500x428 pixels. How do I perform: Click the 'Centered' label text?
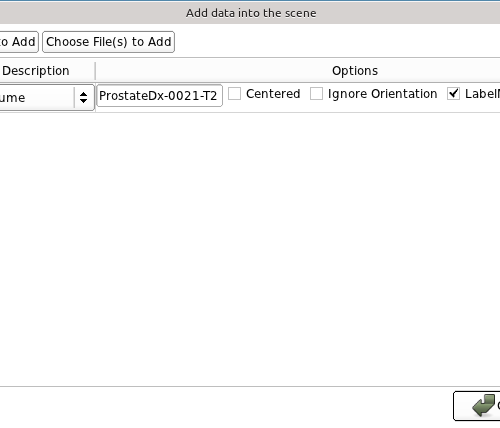[x=273, y=94]
